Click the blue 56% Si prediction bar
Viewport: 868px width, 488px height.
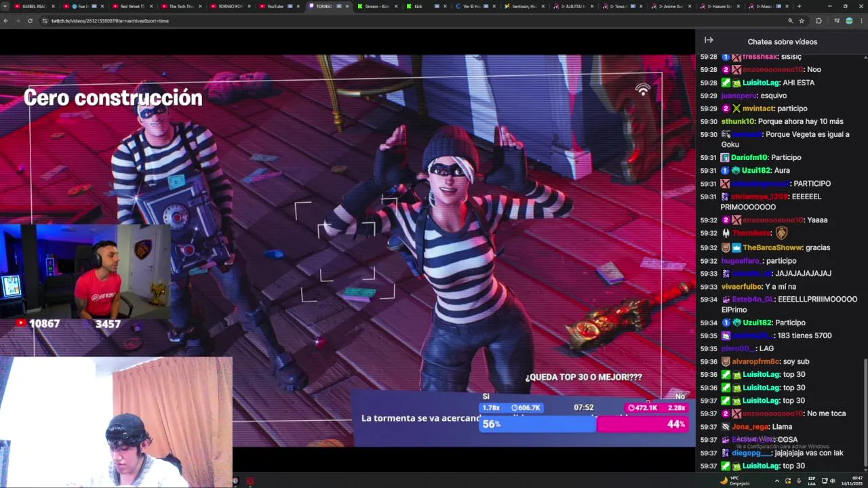pyautogui.click(x=538, y=424)
